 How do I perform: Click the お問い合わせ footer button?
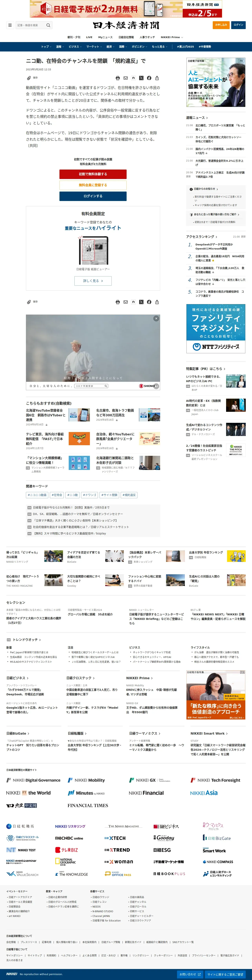coord(190,974)
